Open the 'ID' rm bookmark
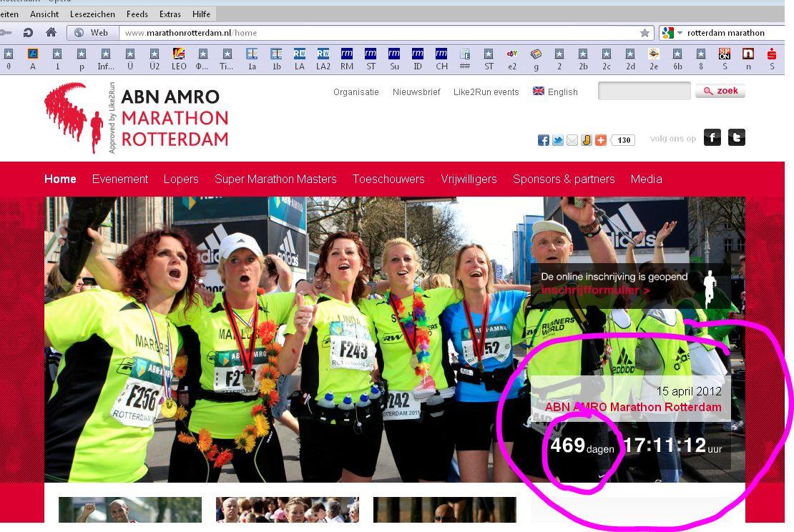Screen dimensions: 794x532 pos(418,59)
